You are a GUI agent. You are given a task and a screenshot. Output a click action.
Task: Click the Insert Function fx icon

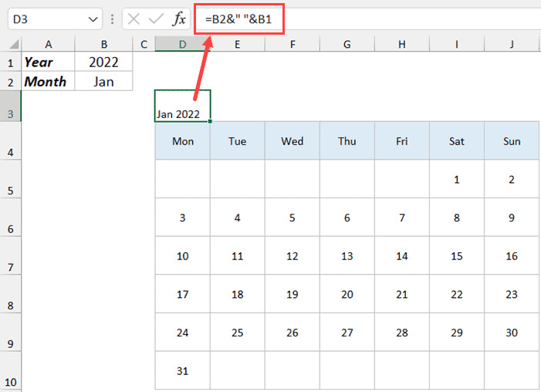178,18
